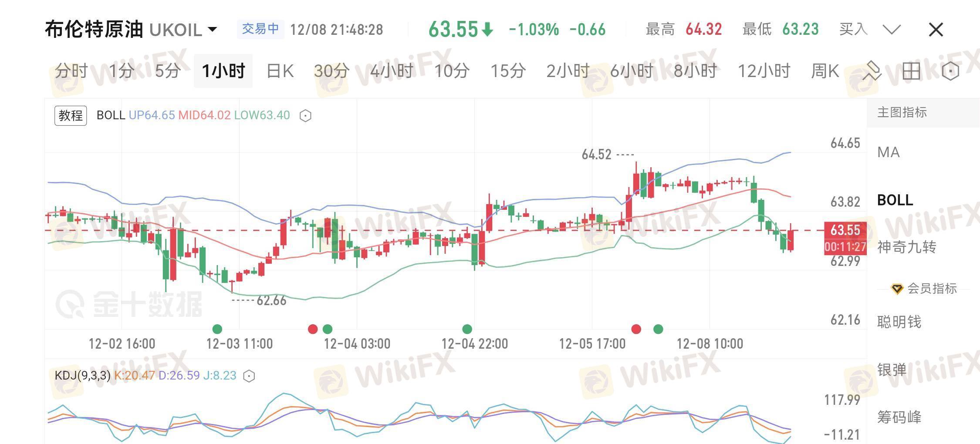Viewport: 980px width, 444px height.
Task: Click the KDJ K:20.47 value
Action: [x=135, y=376]
